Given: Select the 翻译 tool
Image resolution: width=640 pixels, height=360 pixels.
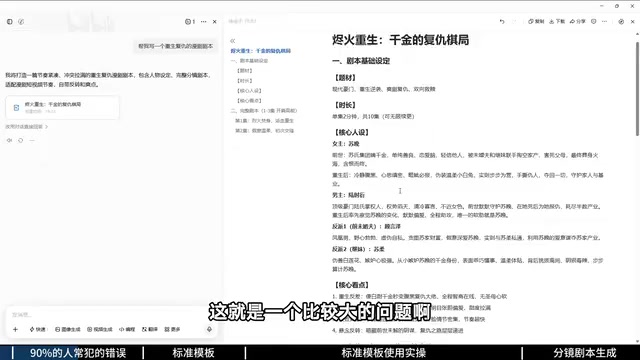Looking at the screenshot, I should [x=150, y=329].
